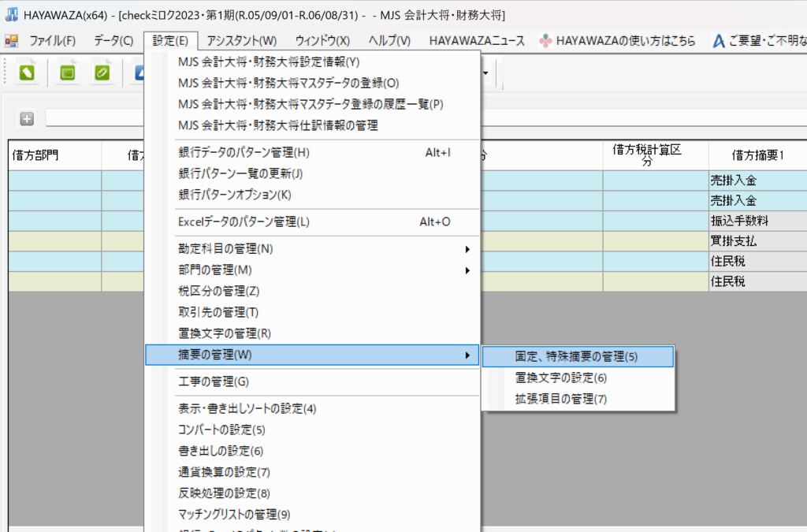
Task: Click the 借方摘要1 column header
Action: click(x=757, y=155)
